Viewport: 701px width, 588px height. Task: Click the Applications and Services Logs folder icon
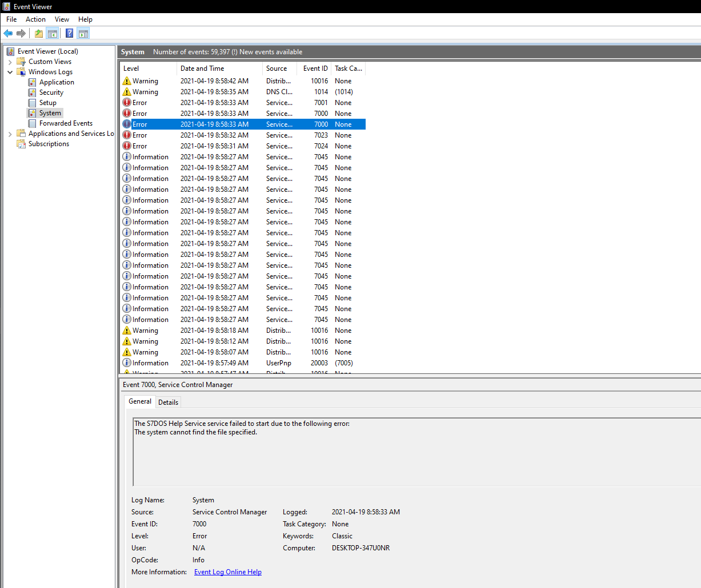[21, 134]
